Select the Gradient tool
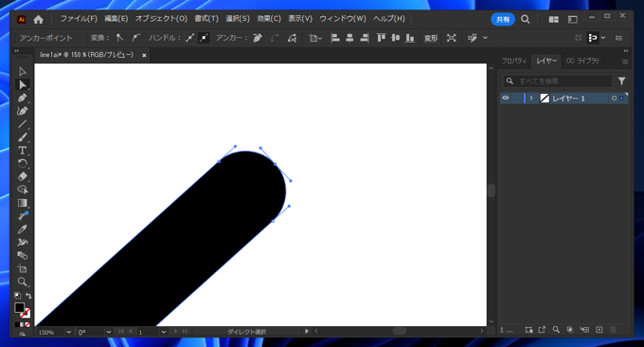Screen dimensions: 644x347 tap(22, 203)
